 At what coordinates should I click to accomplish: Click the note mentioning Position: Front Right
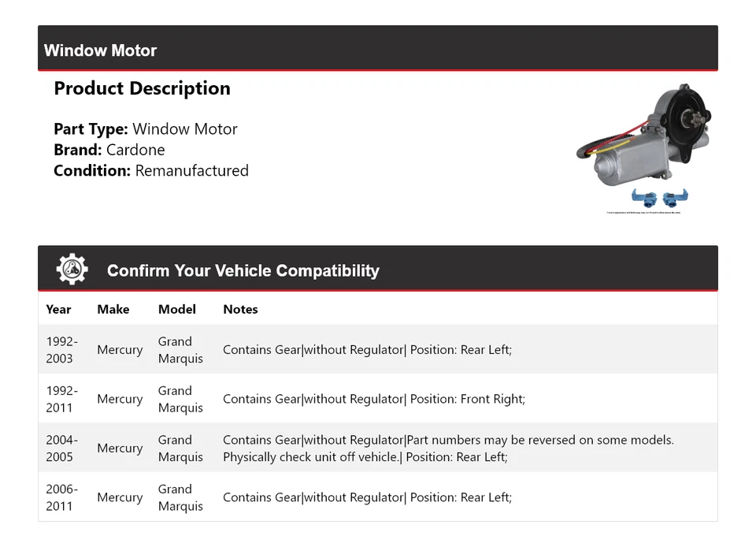pyautogui.click(x=373, y=399)
